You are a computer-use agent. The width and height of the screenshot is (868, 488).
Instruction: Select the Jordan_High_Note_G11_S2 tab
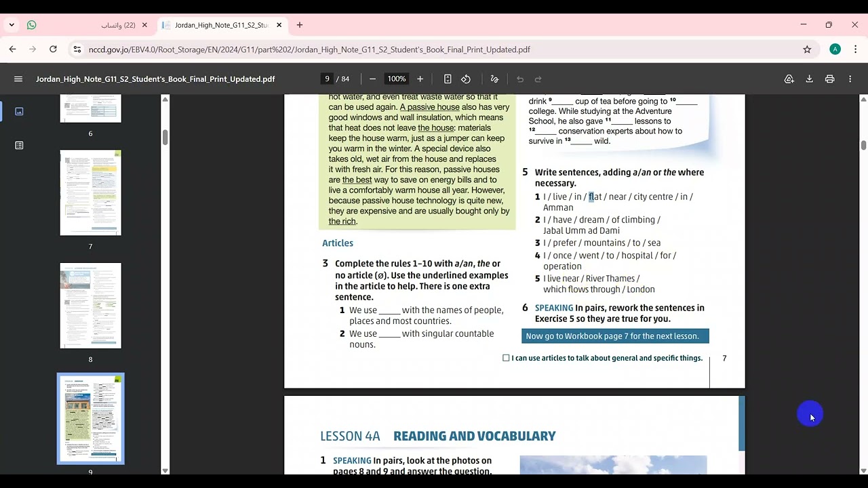[222, 25]
